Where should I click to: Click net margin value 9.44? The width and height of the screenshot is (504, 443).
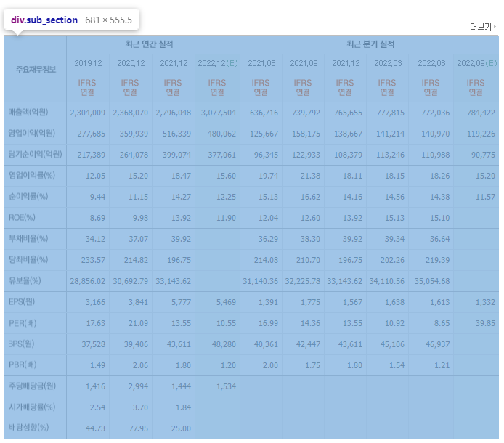[x=97, y=197]
